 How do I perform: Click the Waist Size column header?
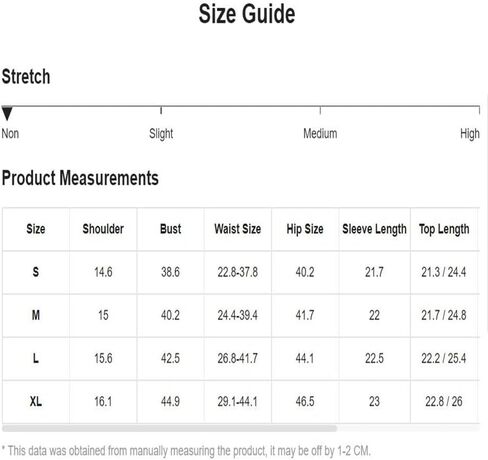[x=238, y=229]
